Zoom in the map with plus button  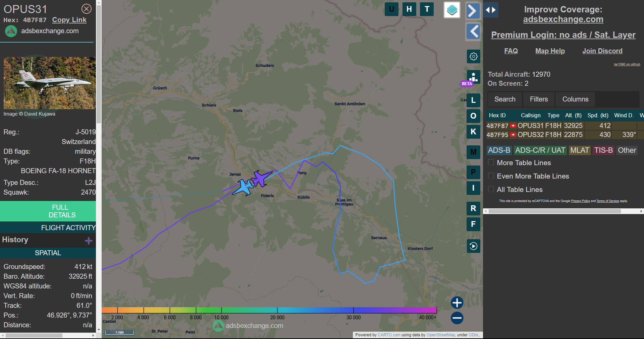pyautogui.click(x=457, y=302)
